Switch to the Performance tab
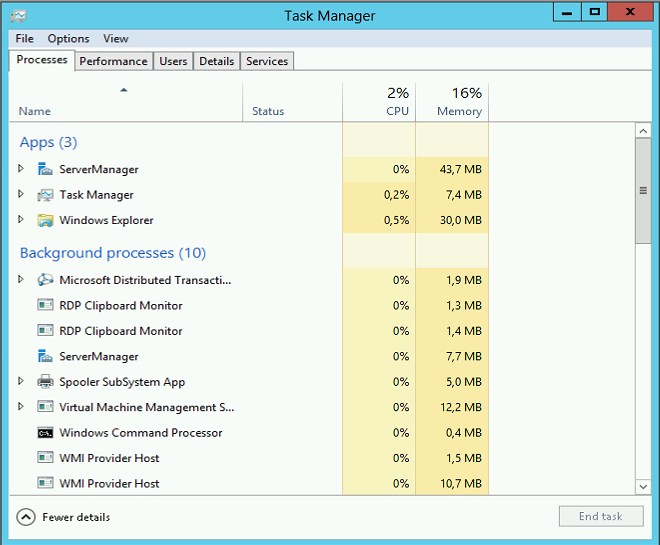Viewport: 660px width, 545px height. [114, 61]
